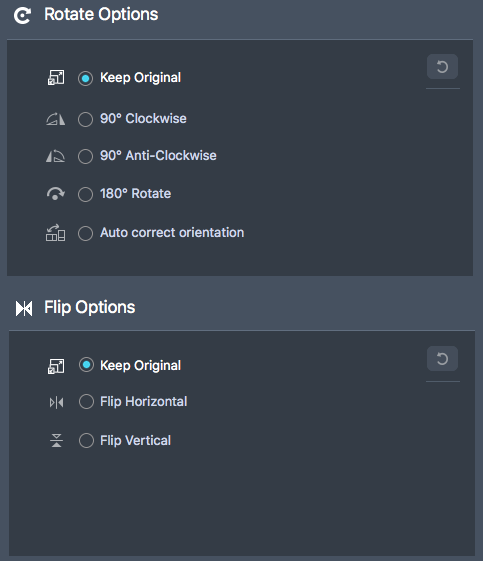Viewport: 483px width, 561px height.
Task: Select the 90° Anti-Clockwise radio button
Action: (86, 156)
